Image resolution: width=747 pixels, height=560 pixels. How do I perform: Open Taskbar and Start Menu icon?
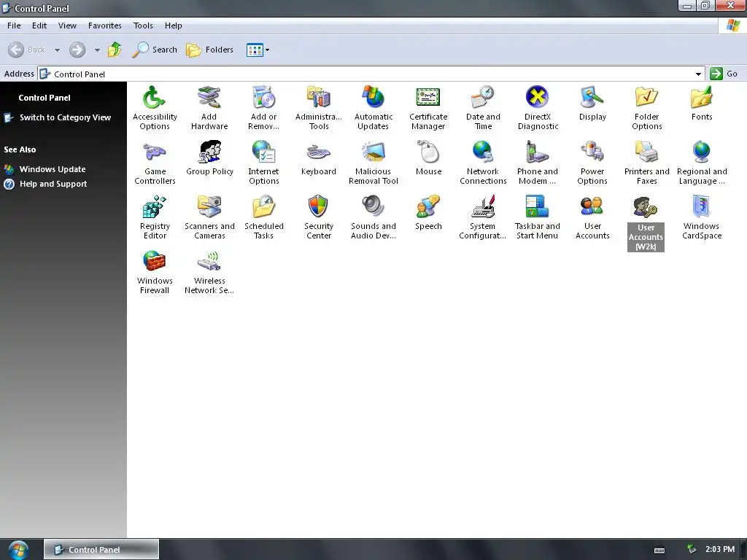(x=538, y=217)
